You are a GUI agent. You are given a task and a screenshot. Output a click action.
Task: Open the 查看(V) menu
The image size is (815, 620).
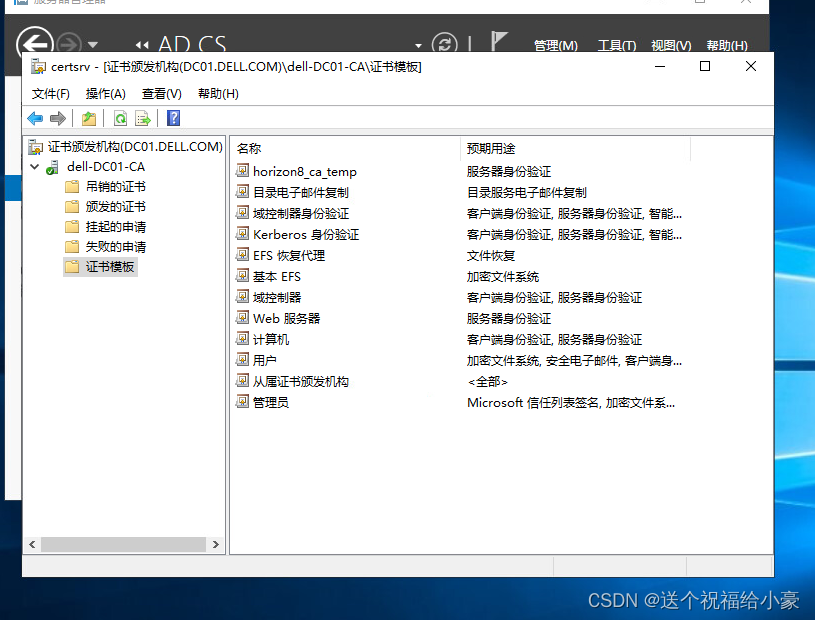[162, 94]
